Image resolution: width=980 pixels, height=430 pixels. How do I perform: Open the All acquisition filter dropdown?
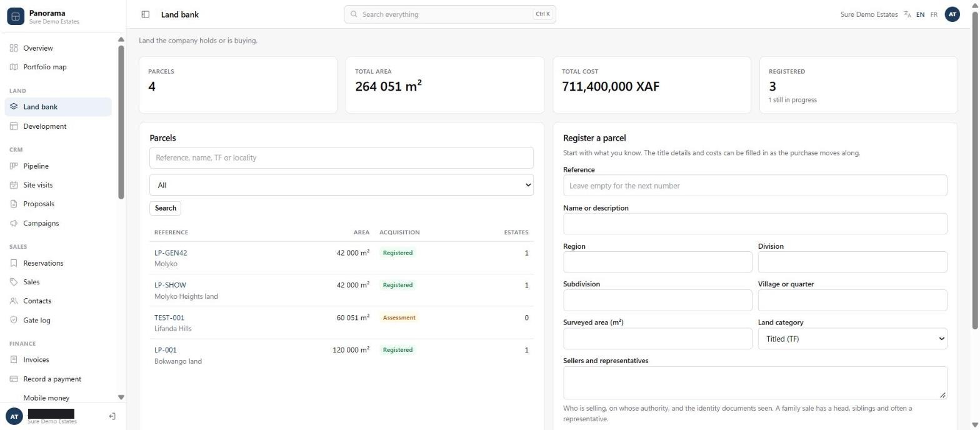pyautogui.click(x=341, y=185)
